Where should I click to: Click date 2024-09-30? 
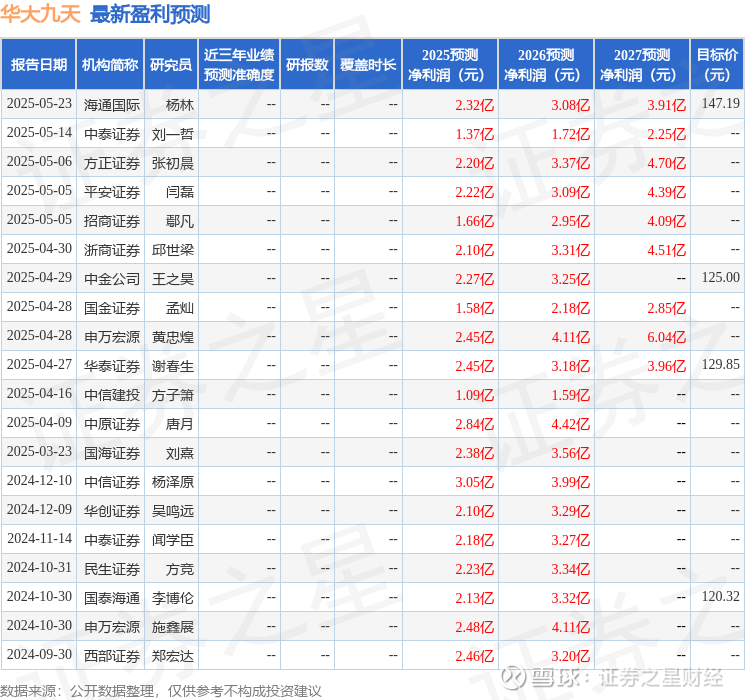(x=39, y=654)
